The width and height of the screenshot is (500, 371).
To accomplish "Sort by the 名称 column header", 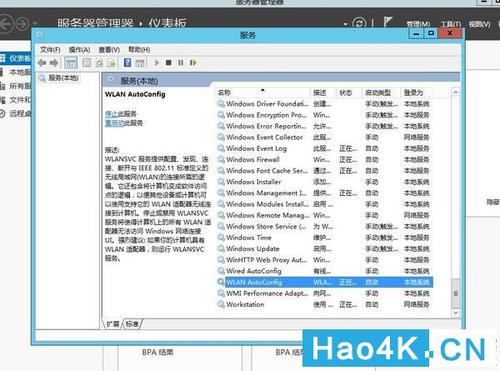I will pos(263,93).
